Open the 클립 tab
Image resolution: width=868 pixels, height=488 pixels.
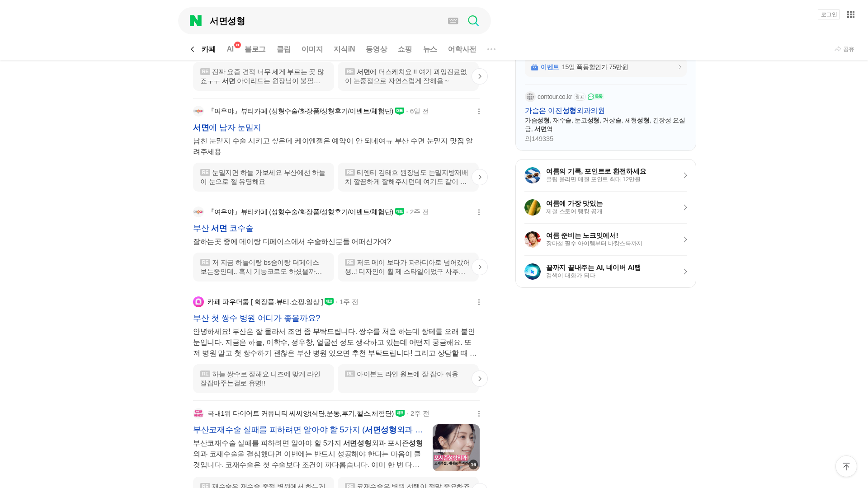[283, 49]
